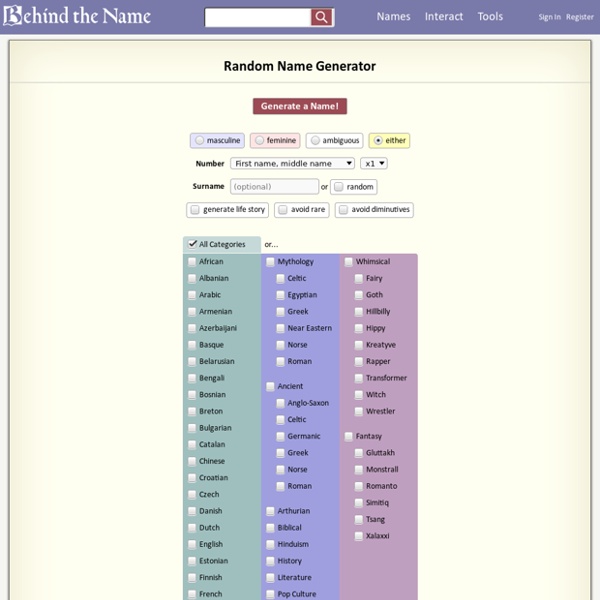Select the masculine radio button
The height and width of the screenshot is (600, 600).
tap(200, 141)
